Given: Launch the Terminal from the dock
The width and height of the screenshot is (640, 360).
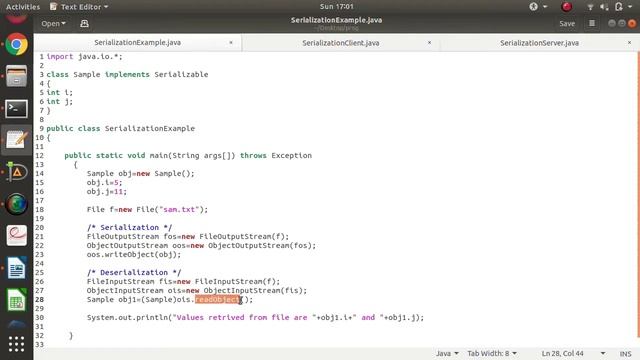Looking at the screenshot, I should [16, 109].
